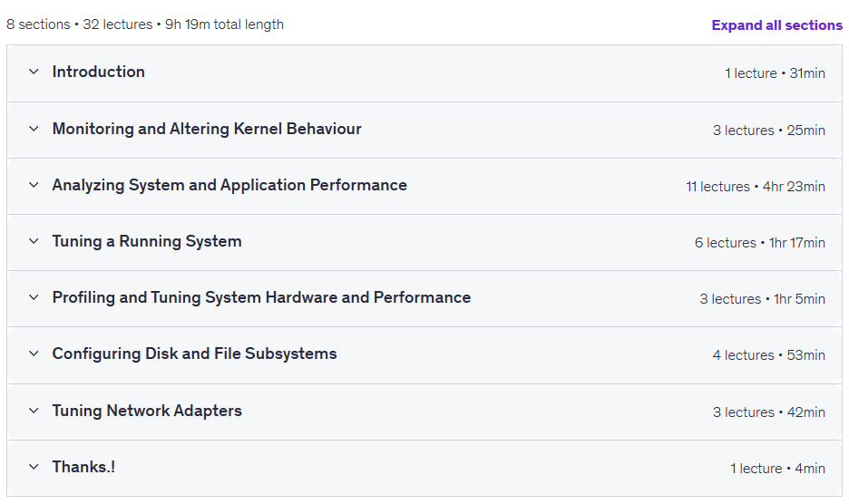Click the '6 lectures • 1hr 17min' text
This screenshot has width=849, height=504.
point(760,243)
